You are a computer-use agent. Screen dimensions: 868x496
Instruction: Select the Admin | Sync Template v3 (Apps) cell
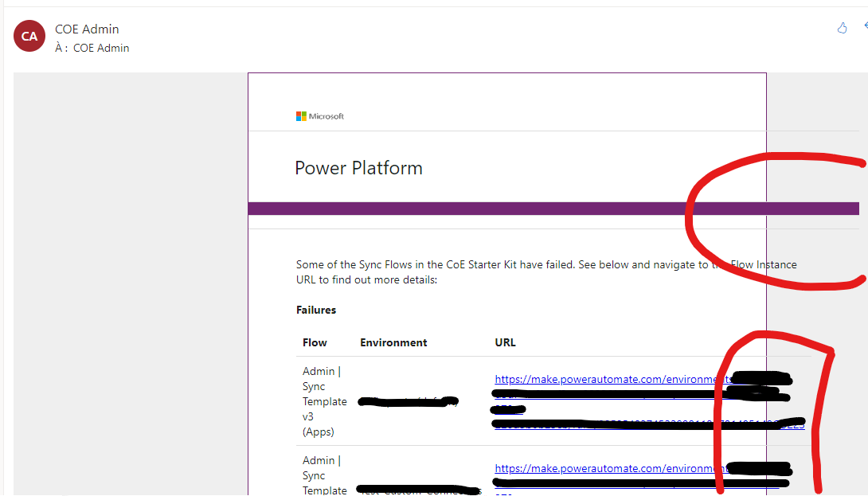(x=325, y=401)
